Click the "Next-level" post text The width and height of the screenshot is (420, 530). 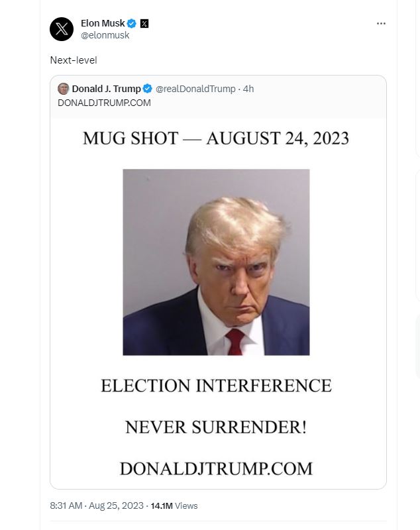74,60
